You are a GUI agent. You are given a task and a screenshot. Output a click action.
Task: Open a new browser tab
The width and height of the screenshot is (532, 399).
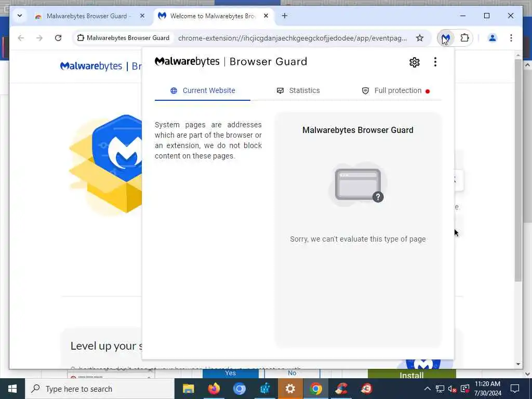pyautogui.click(x=284, y=16)
